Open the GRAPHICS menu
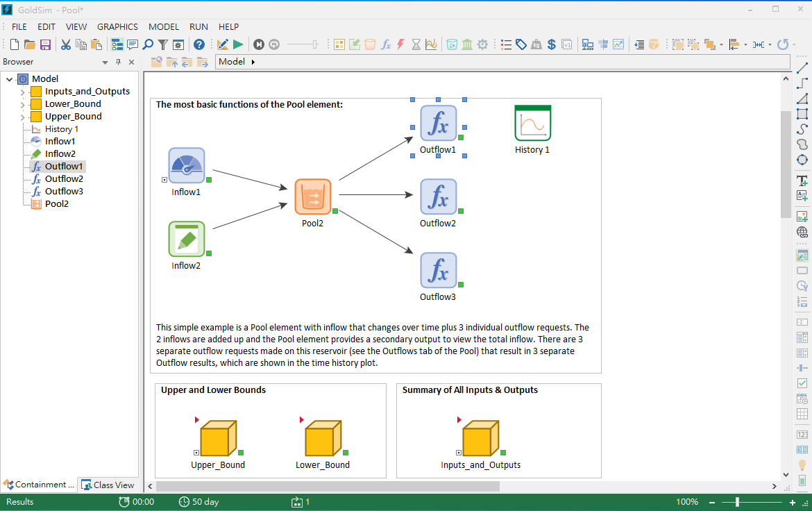The height and width of the screenshot is (511, 812). click(x=117, y=26)
